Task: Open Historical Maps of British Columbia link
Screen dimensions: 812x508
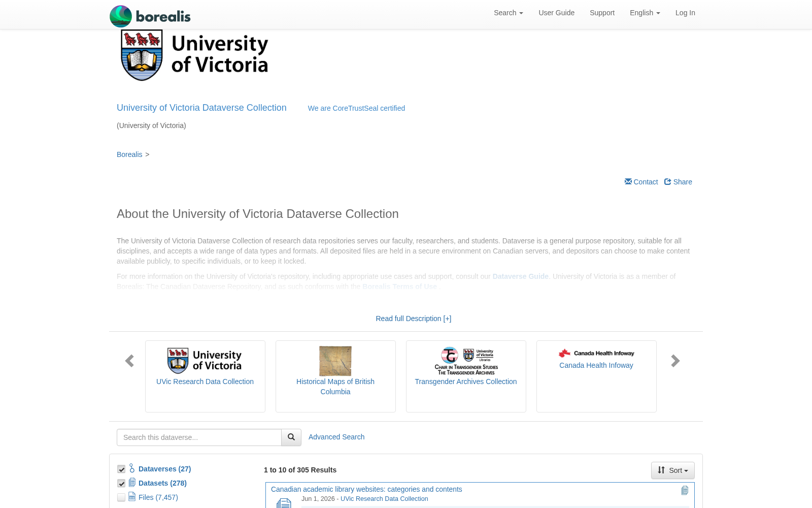Action: (335, 387)
